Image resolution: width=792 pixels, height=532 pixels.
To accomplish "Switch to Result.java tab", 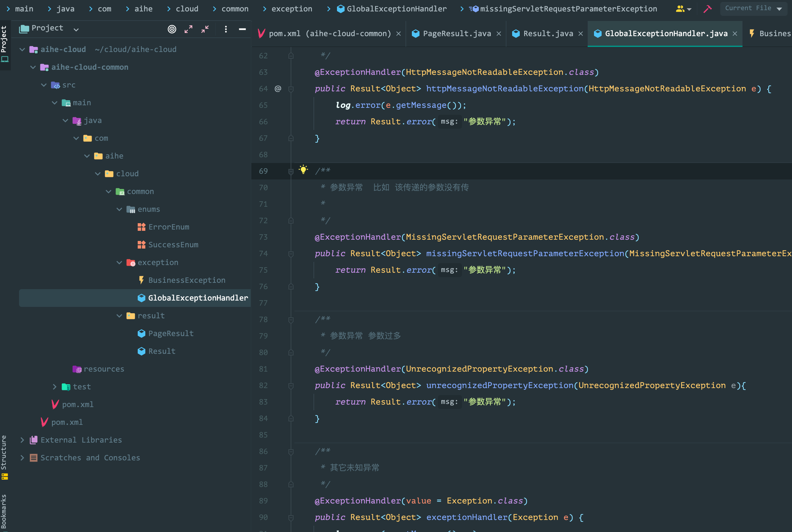I will (548, 34).
